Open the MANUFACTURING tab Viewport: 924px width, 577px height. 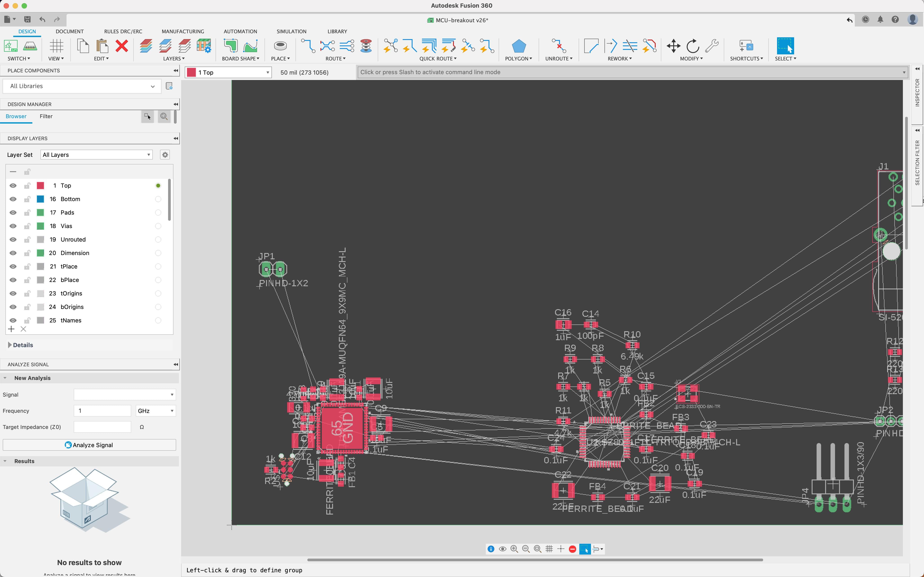click(x=183, y=31)
